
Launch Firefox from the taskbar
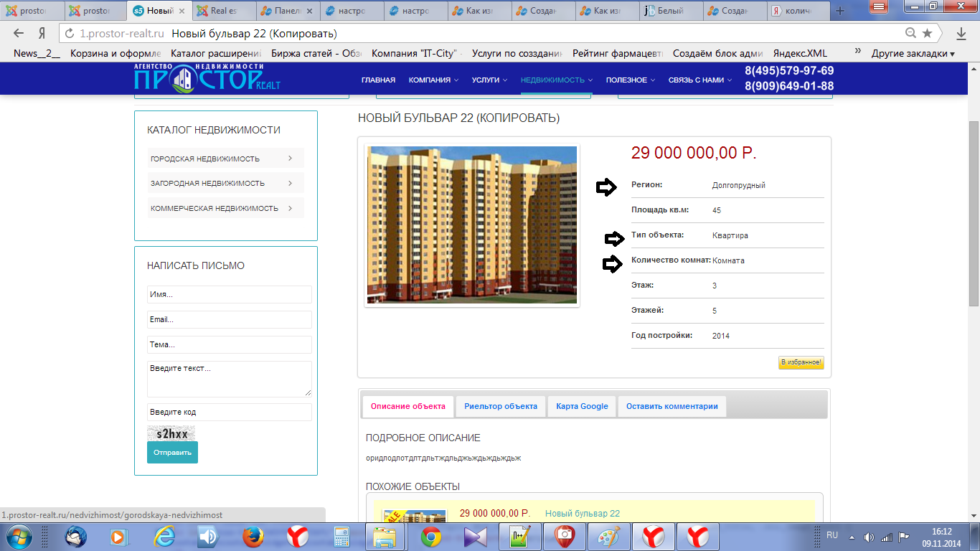[x=252, y=536]
